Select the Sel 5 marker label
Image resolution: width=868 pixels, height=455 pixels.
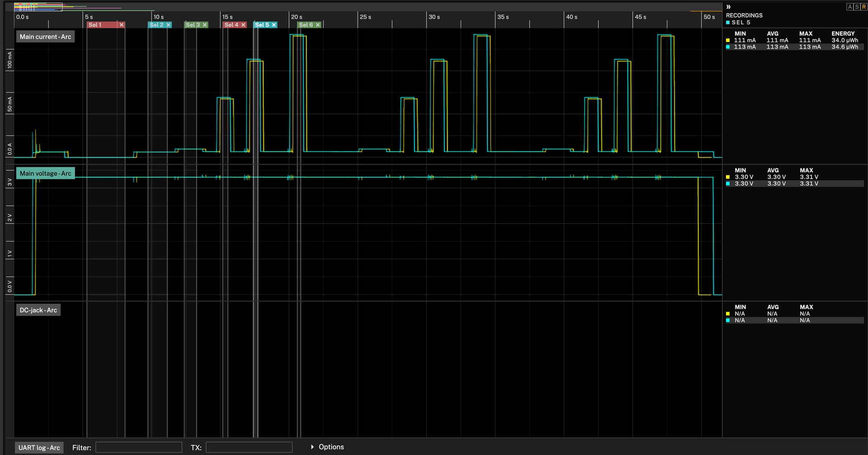click(262, 25)
